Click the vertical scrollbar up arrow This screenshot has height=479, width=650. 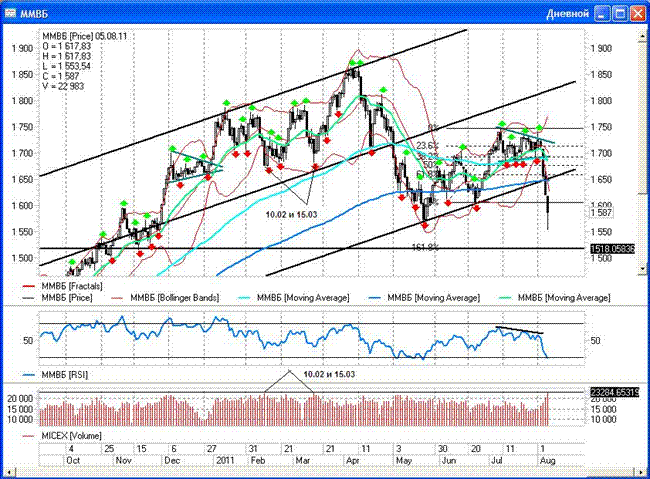point(643,36)
